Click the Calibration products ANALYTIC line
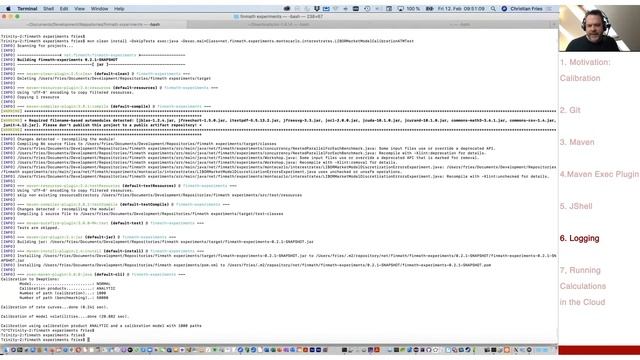The height and width of the screenshot is (360, 640). tap(67, 289)
